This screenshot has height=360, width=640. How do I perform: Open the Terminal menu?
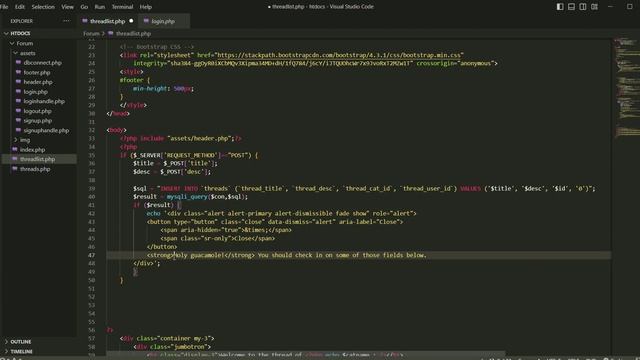[x=122, y=7]
